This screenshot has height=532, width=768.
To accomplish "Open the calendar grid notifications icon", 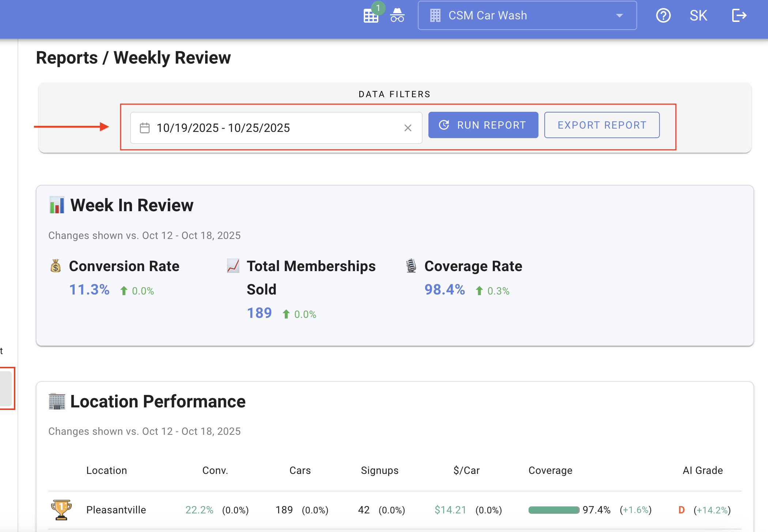I will 371,16.
